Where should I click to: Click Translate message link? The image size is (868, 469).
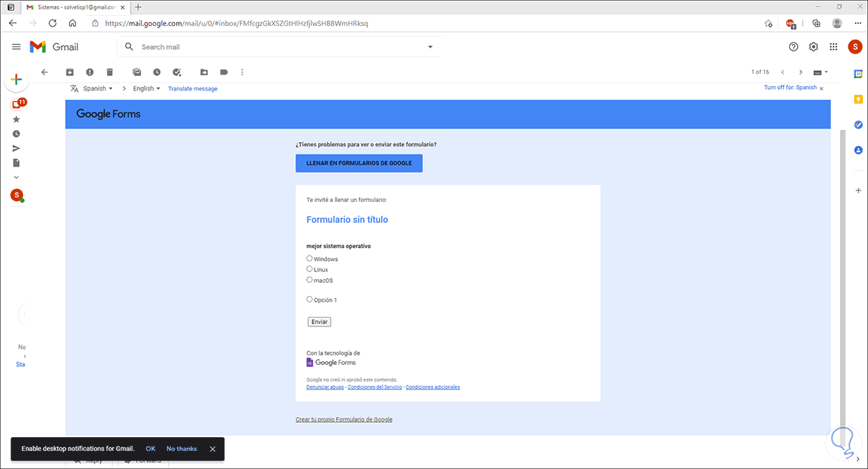pyautogui.click(x=192, y=88)
